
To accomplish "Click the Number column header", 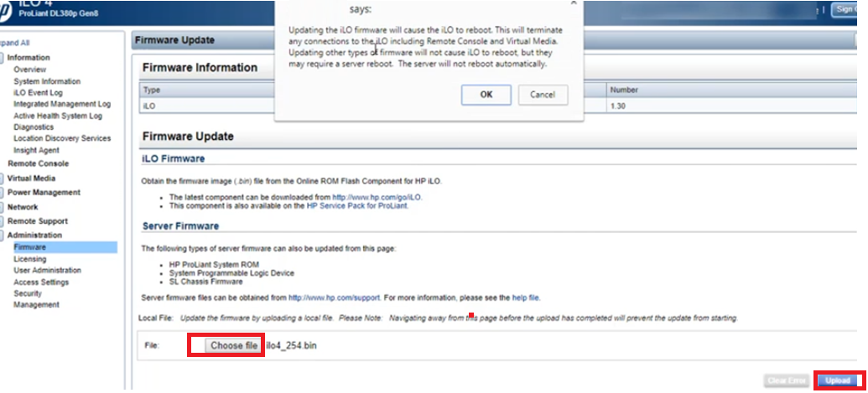I will coord(624,90).
